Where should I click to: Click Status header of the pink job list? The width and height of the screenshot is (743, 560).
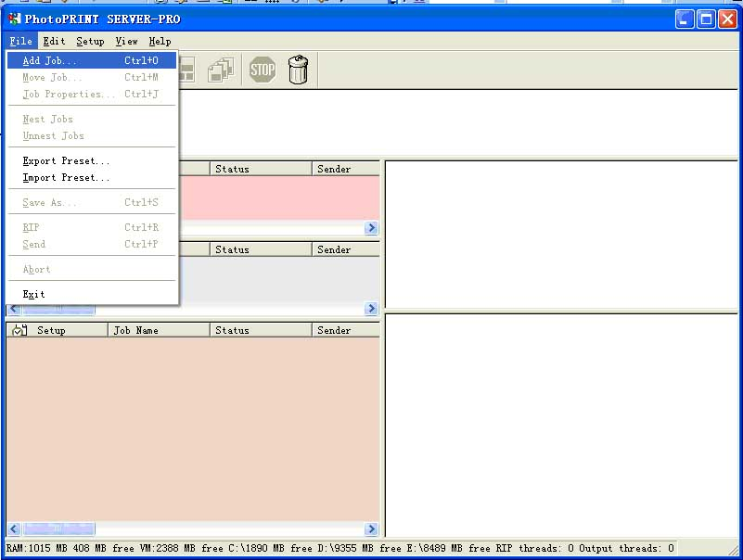(x=261, y=169)
